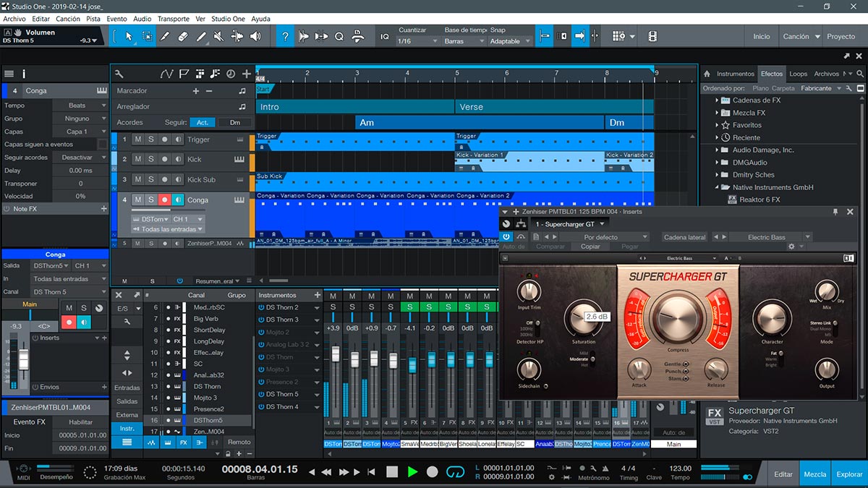Click Copiar in the plugin window
The image size is (868, 488).
[590, 247]
